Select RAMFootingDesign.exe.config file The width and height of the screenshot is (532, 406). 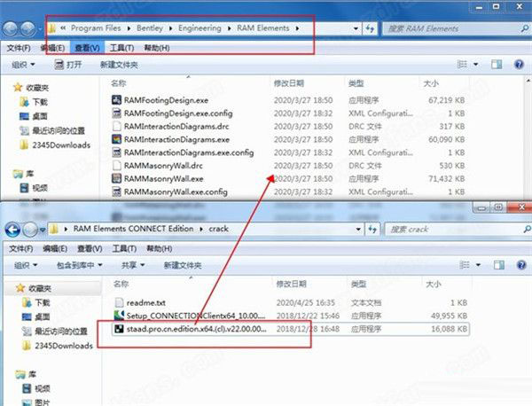coord(178,113)
